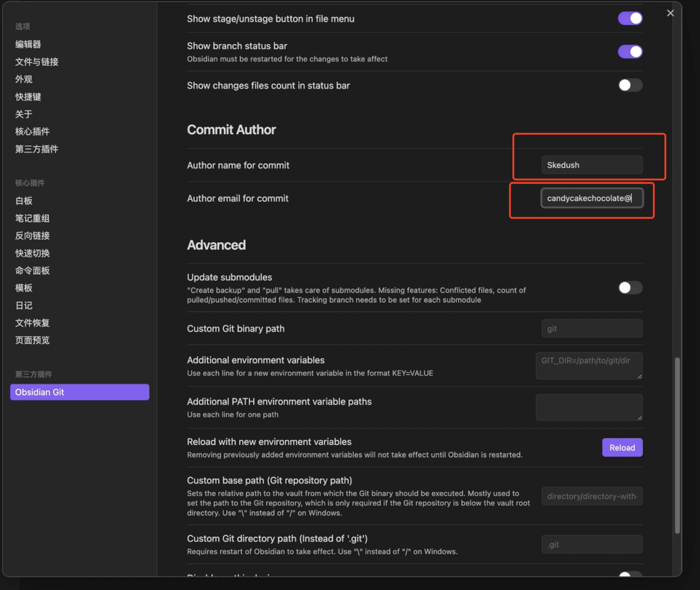Open 文件与链接 settings section

coord(37,62)
